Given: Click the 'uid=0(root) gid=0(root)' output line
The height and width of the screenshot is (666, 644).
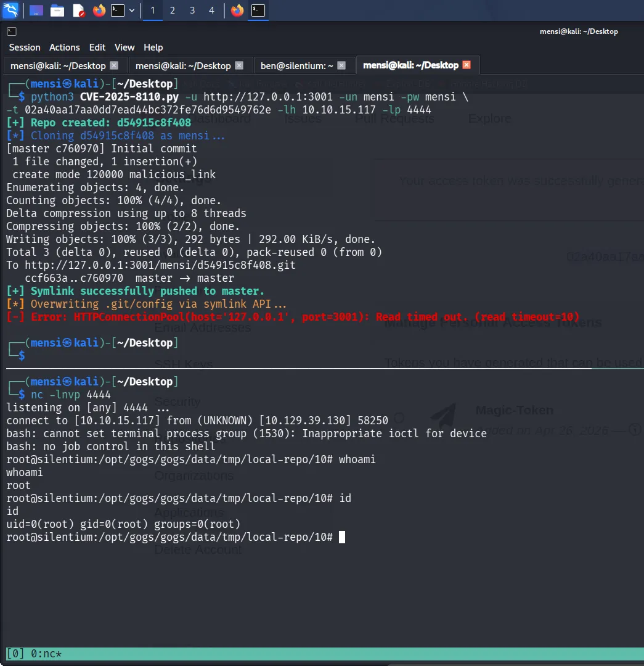Looking at the screenshot, I should (x=123, y=524).
